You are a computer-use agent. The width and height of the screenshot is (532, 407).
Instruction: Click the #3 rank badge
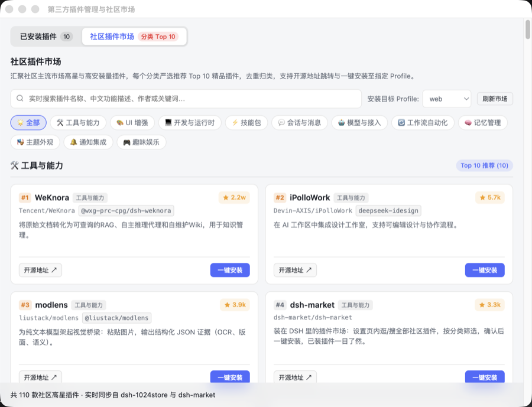coord(25,305)
